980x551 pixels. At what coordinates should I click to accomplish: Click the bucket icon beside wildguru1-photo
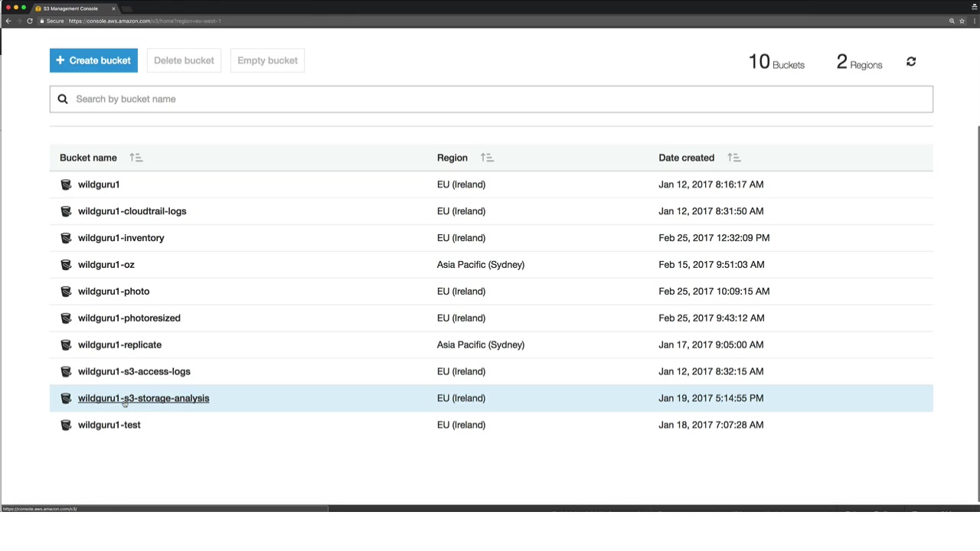pyautogui.click(x=66, y=292)
